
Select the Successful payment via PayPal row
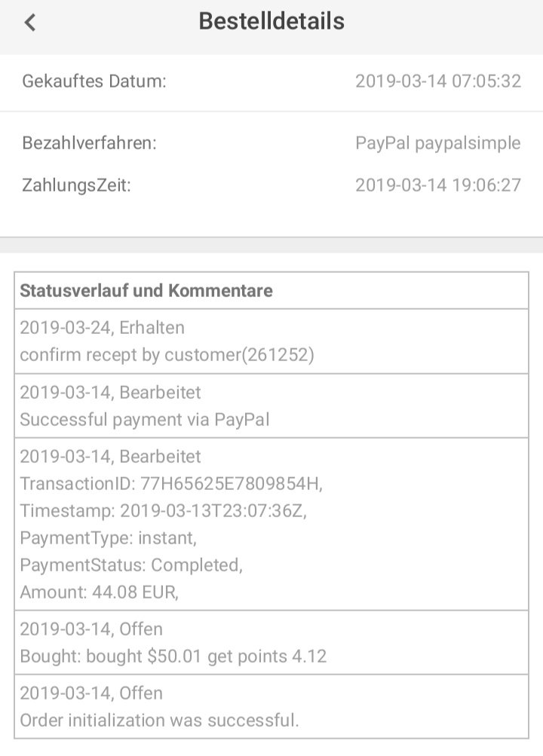click(x=144, y=420)
